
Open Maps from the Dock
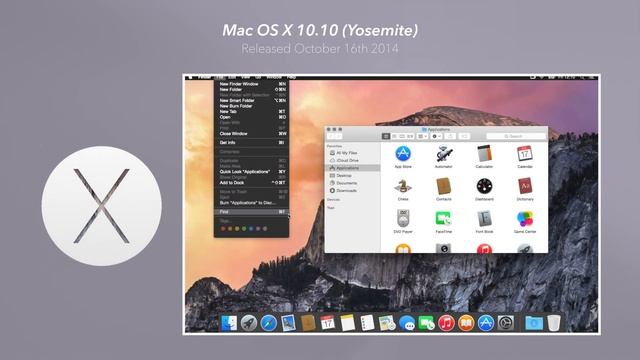pyautogui.click(x=387, y=323)
